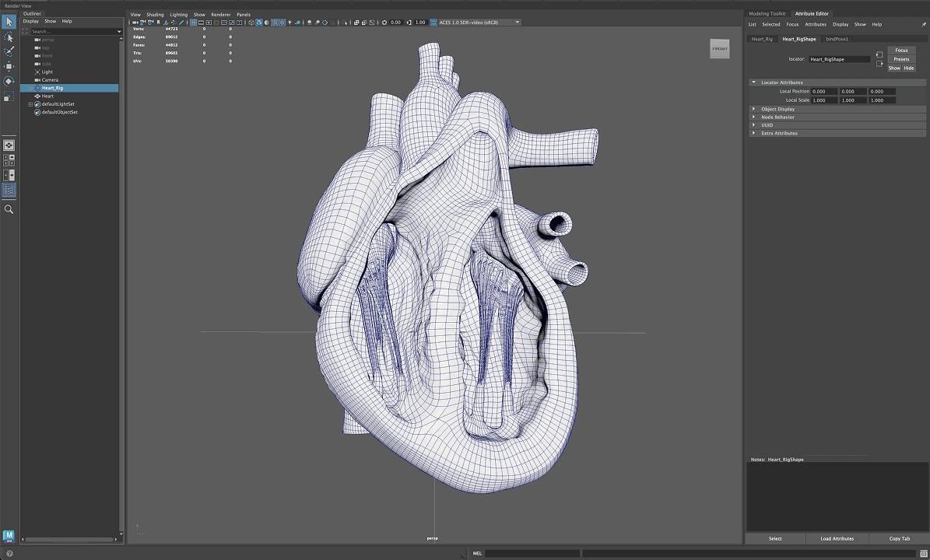Select the arrow Select tool in the toolbox
Screen dimensions: 930x560
[9, 22]
